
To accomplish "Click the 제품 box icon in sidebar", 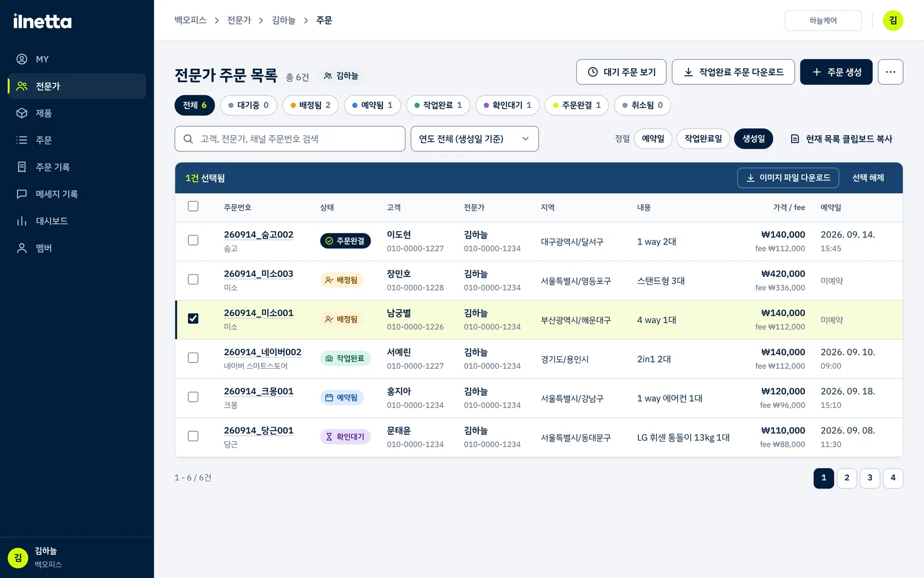I will (22, 113).
